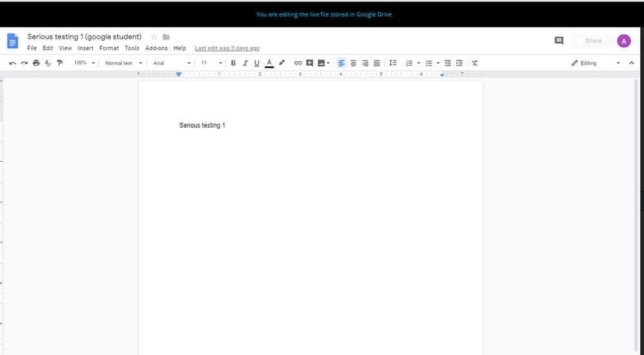644x355 pixels.
Task: Open the Add-ons menu
Action: pos(156,48)
